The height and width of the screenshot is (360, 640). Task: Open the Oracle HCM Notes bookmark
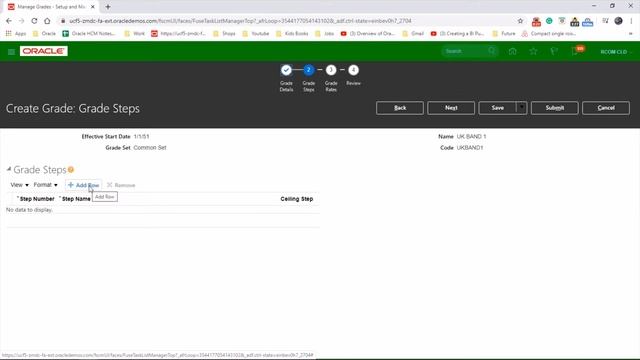pos(89,33)
